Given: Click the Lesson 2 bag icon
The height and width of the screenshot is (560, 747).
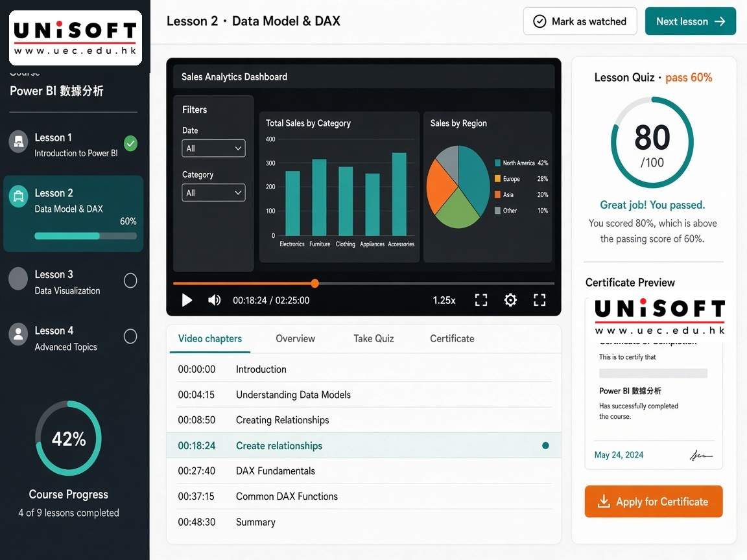Looking at the screenshot, I should click(x=19, y=196).
